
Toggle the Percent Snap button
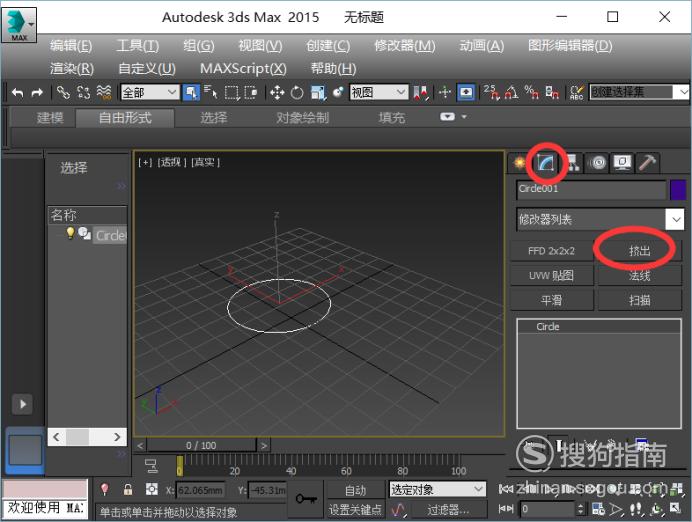(531, 92)
